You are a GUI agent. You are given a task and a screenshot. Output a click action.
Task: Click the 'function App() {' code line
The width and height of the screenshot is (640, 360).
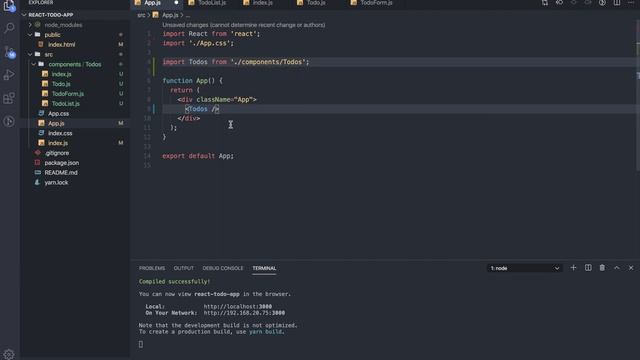192,81
